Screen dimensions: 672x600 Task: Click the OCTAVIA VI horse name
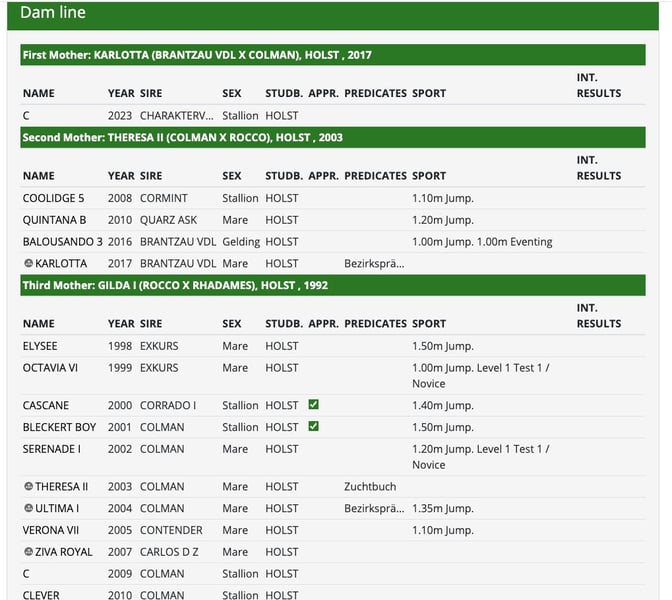(50, 368)
